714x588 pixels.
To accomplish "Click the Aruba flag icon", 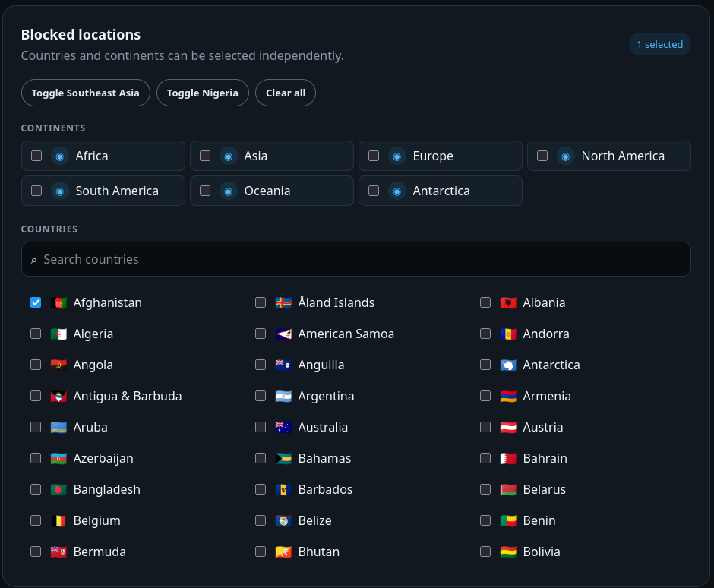I will (x=58, y=427).
